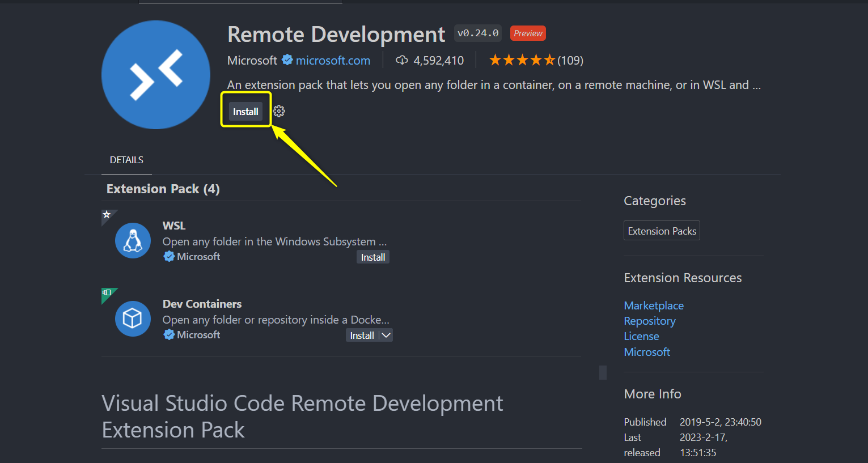The image size is (868, 463).
Task: Open the WSL extension penguin icon
Action: (133, 240)
